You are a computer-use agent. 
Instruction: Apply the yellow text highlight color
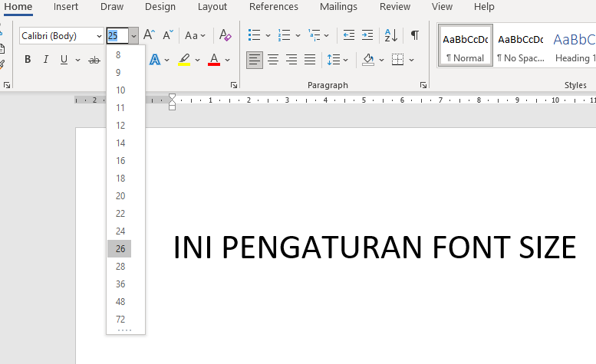(184, 60)
